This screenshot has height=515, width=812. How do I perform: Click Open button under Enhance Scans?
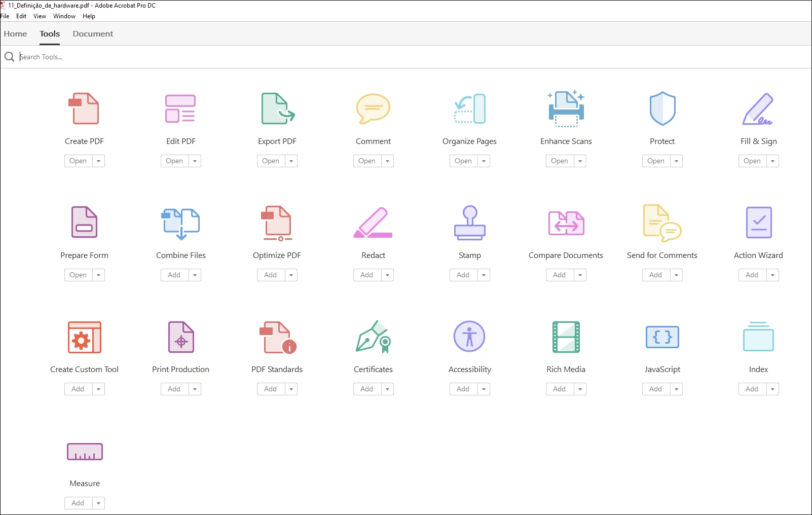(560, 161)
